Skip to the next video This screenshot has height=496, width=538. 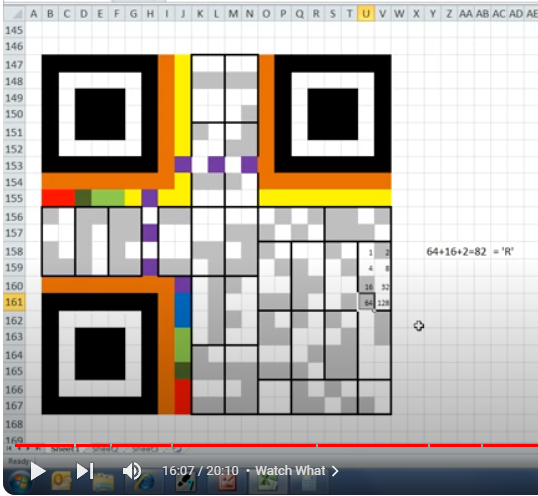click(85, 471)
